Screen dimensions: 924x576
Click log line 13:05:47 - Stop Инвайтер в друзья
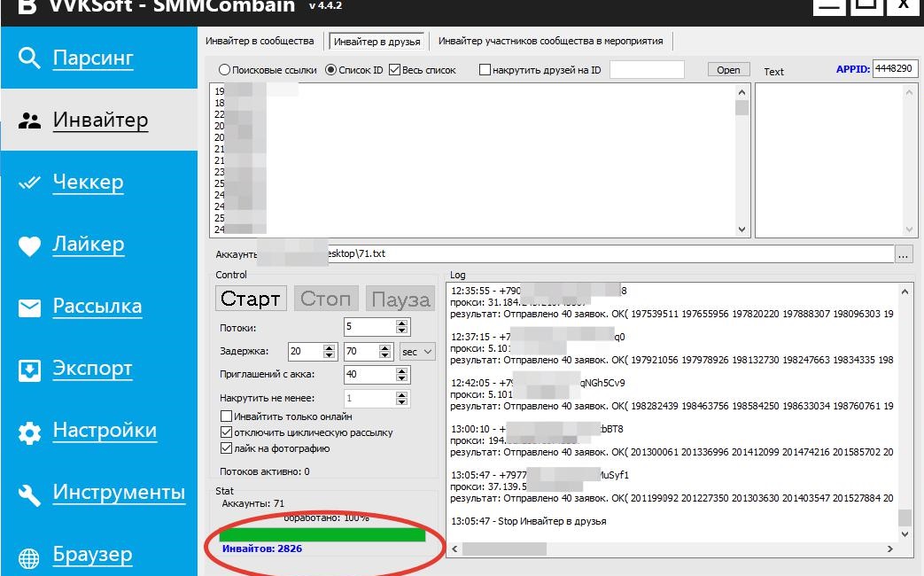[x=529, y=521]
